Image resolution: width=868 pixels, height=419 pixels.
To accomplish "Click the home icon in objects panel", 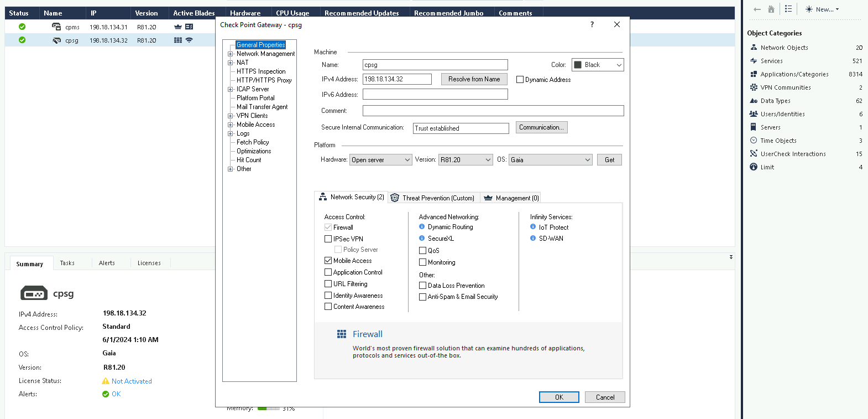I will pyautogui.click(x=771, y=9).
